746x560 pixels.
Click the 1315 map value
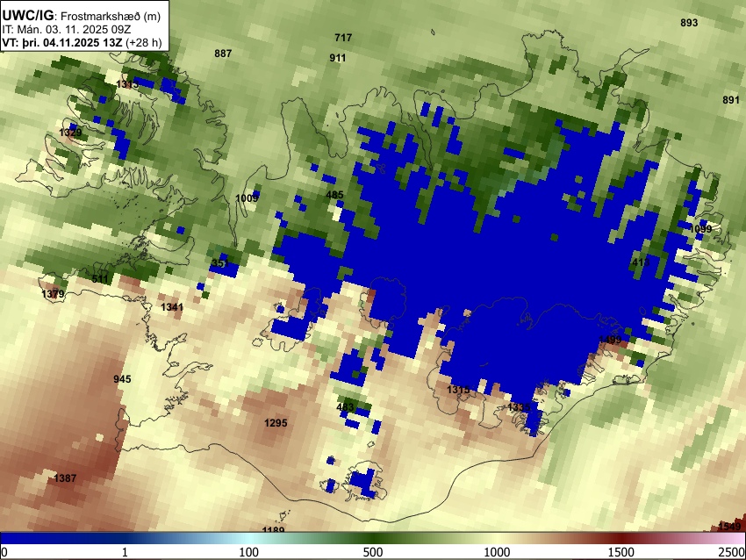(458, 390)
